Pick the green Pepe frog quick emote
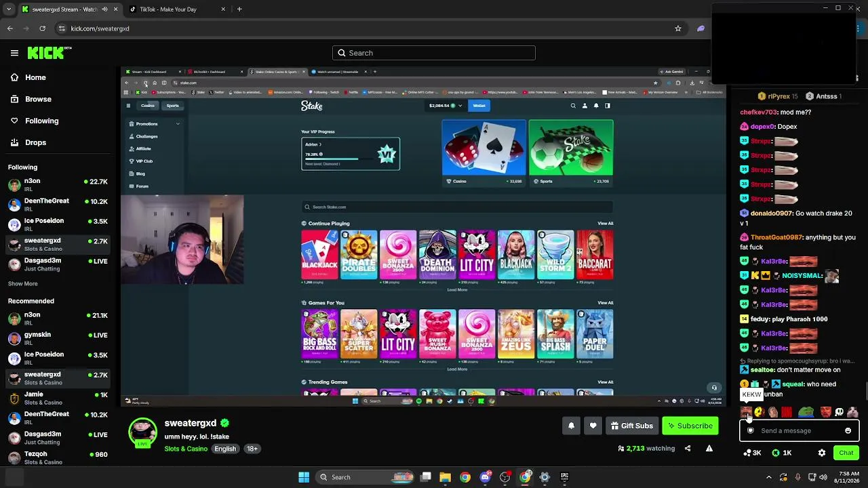The width and height of the screenshot is (868, 488). 806,412
